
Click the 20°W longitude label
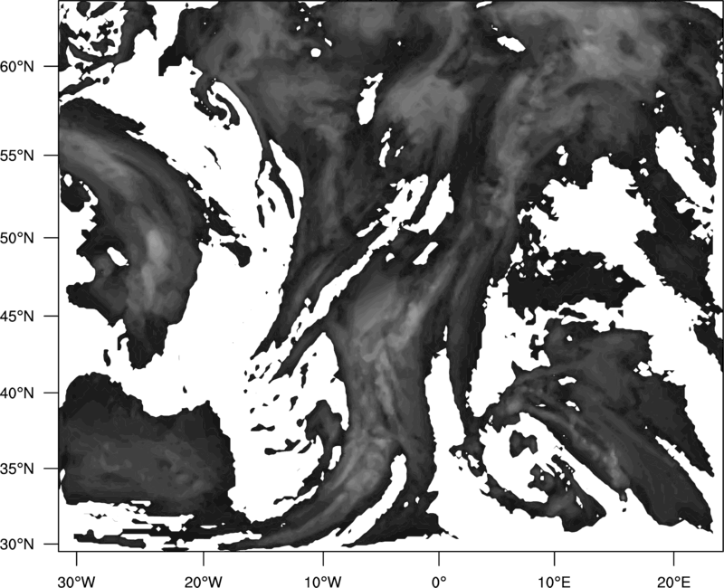tap(203, 582)
